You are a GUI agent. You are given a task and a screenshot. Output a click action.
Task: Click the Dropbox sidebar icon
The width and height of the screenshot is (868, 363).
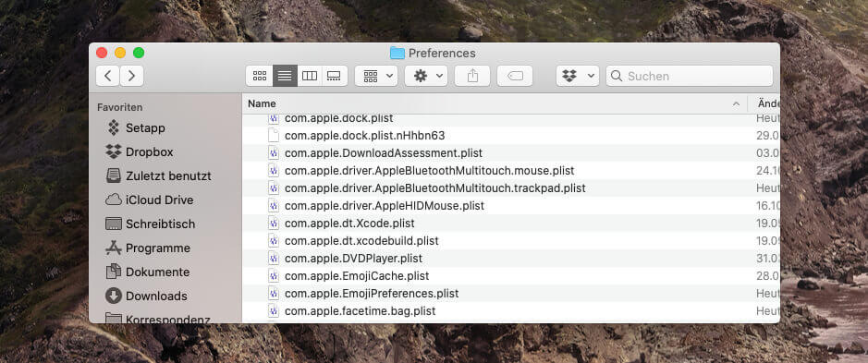(x=114, y=151)
